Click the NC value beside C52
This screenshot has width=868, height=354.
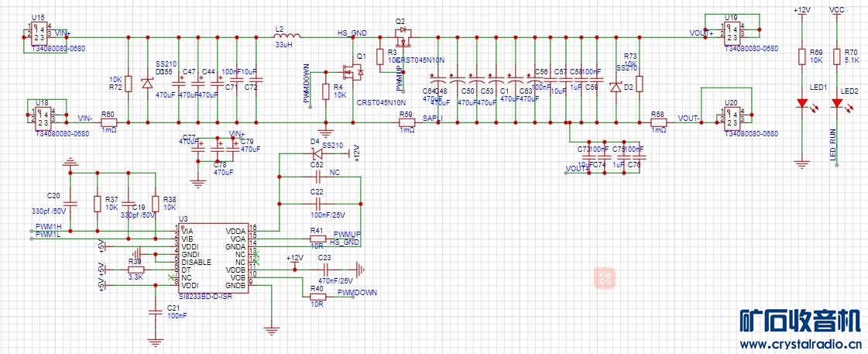tap(335, 173)
